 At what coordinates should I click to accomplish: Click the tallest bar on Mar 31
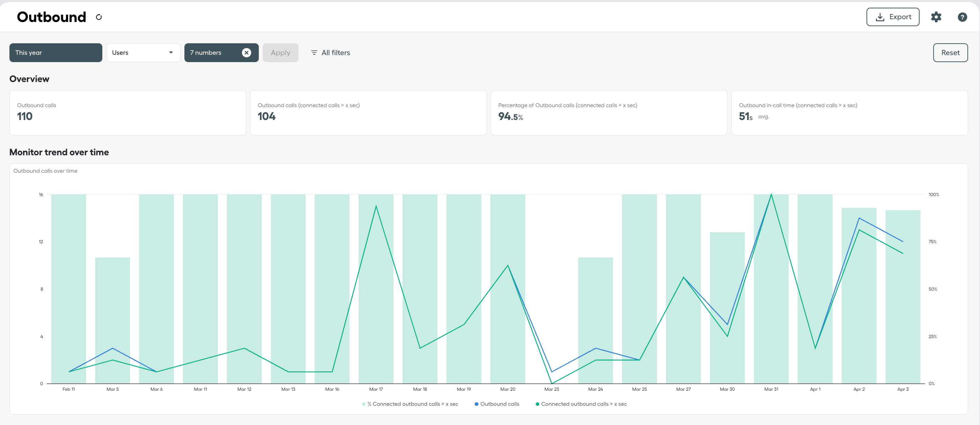pos(771,285)
